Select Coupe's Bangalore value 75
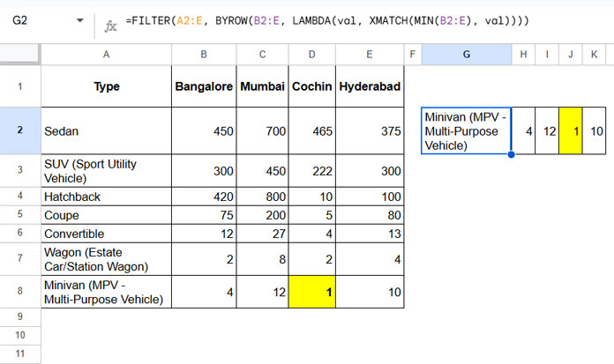The height and width of the screenshot is (364, 614). (204, 214)
